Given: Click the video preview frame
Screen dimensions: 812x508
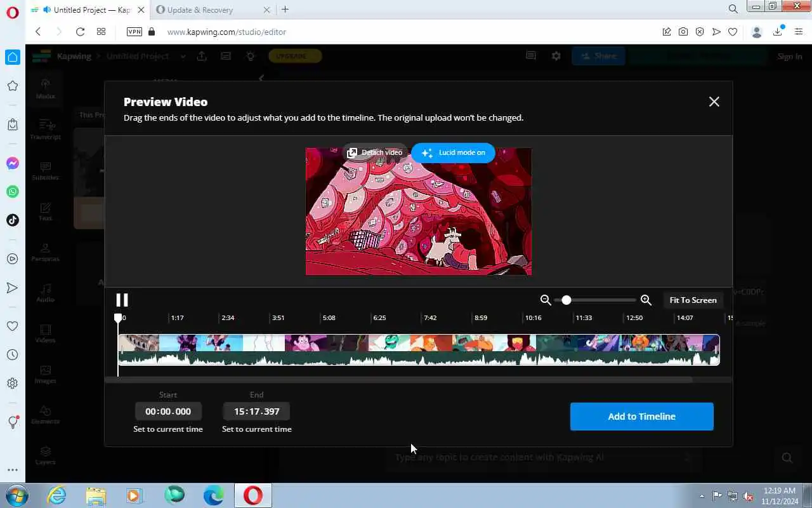Looking at the screenshot, I should (x=419, y=211).
